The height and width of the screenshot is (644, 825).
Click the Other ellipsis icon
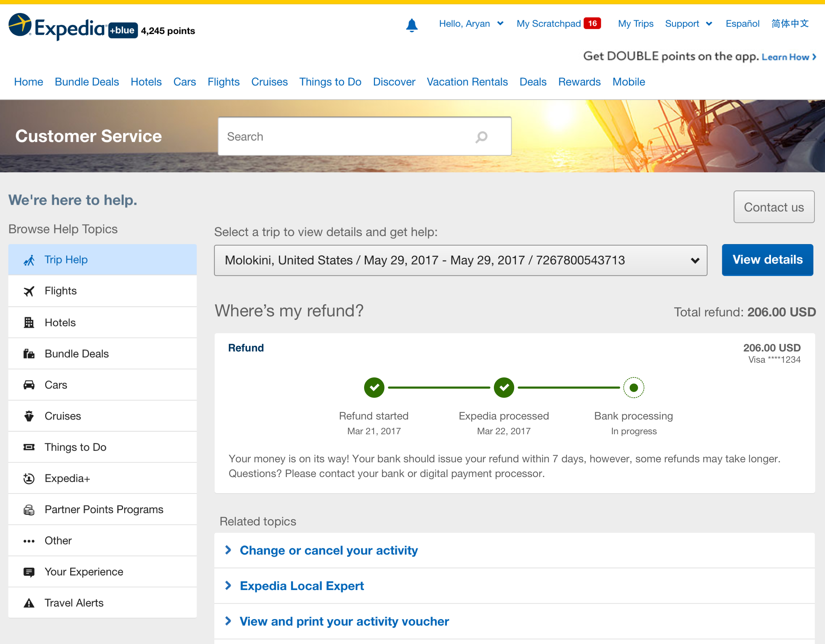coord(29,541)
